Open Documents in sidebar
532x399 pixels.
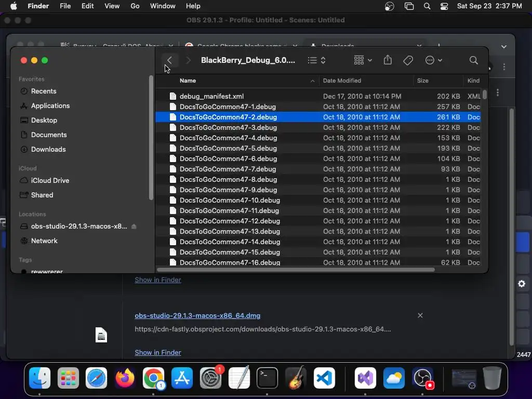coord(49,135)
